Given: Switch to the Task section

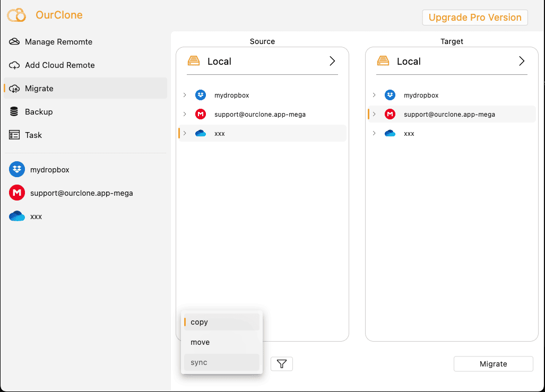Looking at the screenshot, I should pos(85,135).
